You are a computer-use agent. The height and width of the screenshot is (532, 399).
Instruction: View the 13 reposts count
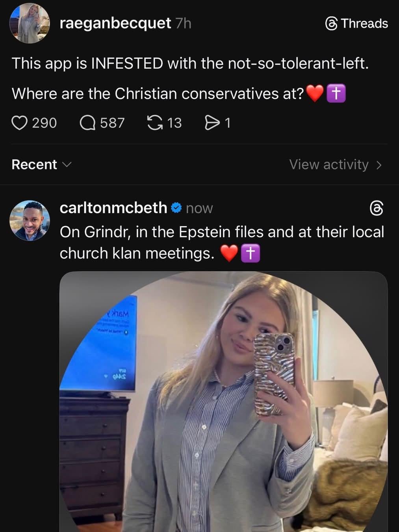click(x=174, y=123)
